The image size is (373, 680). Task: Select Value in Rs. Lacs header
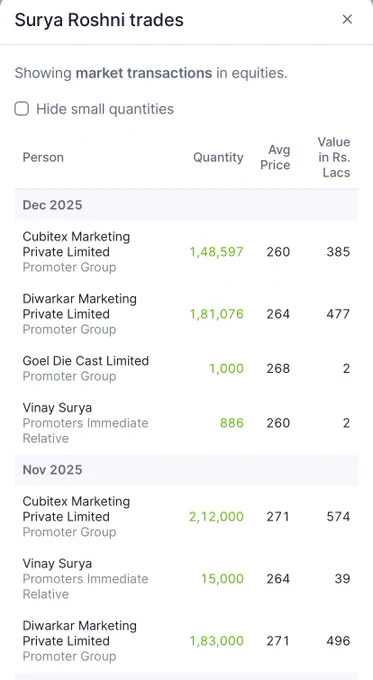334,157
